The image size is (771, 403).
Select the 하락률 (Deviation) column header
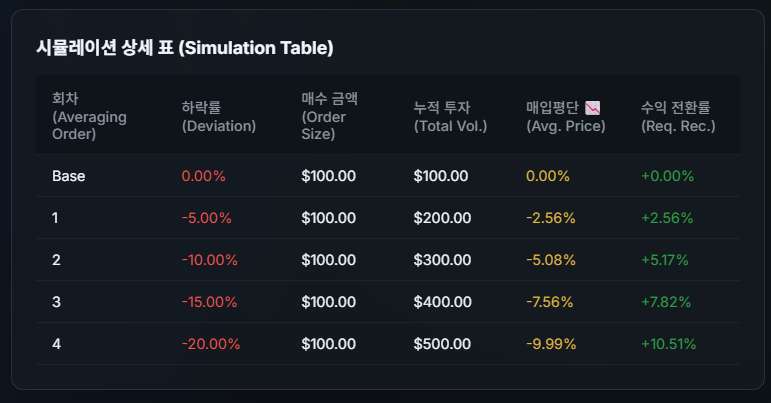(x=219, y=116)
